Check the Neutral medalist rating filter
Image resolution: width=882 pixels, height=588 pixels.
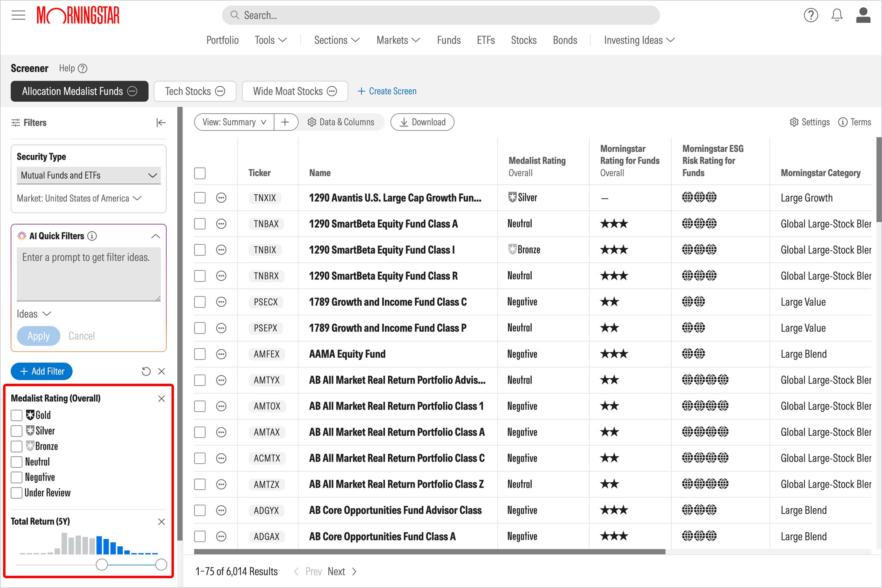(17, 462)
